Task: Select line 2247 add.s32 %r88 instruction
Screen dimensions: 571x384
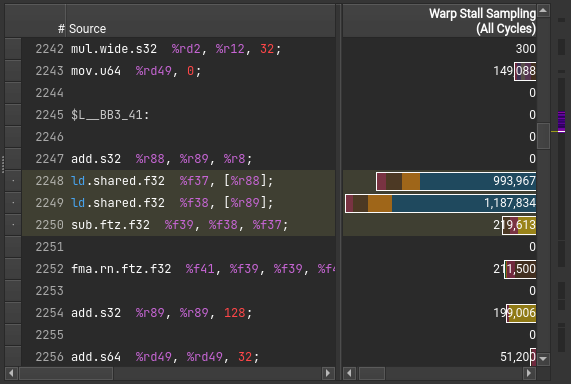Action: coord(178,159)
